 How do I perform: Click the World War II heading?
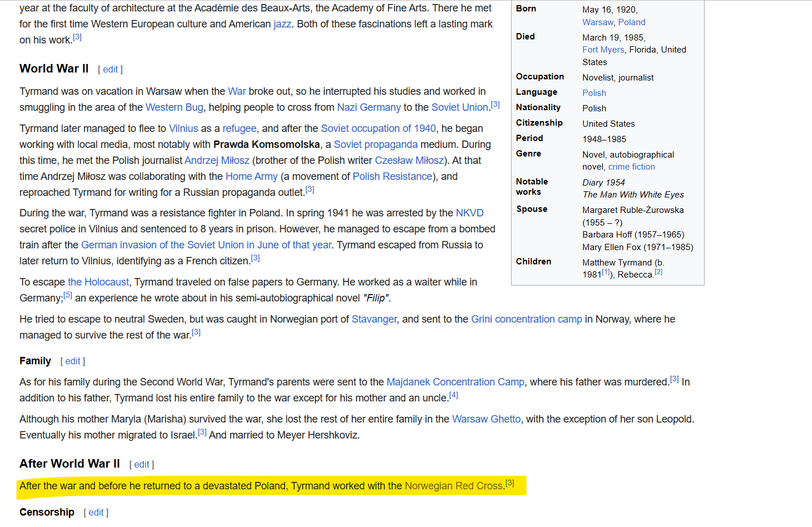(x=54, y=69)
